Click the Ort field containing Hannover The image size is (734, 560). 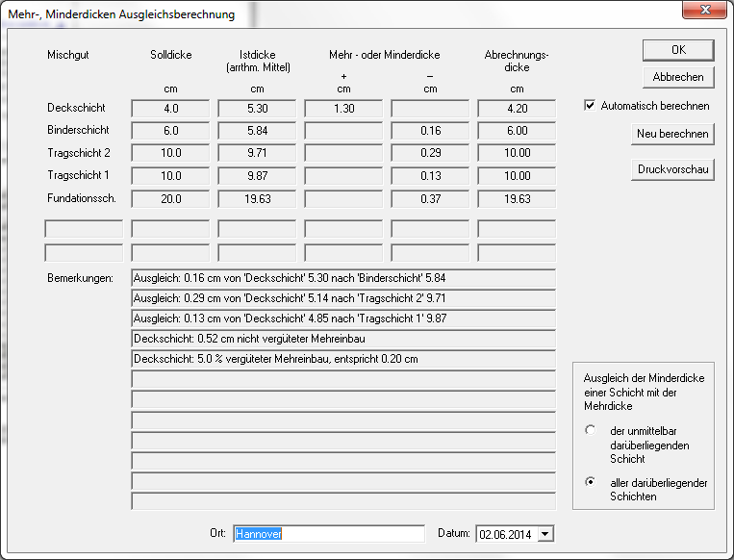click(328, 534)
